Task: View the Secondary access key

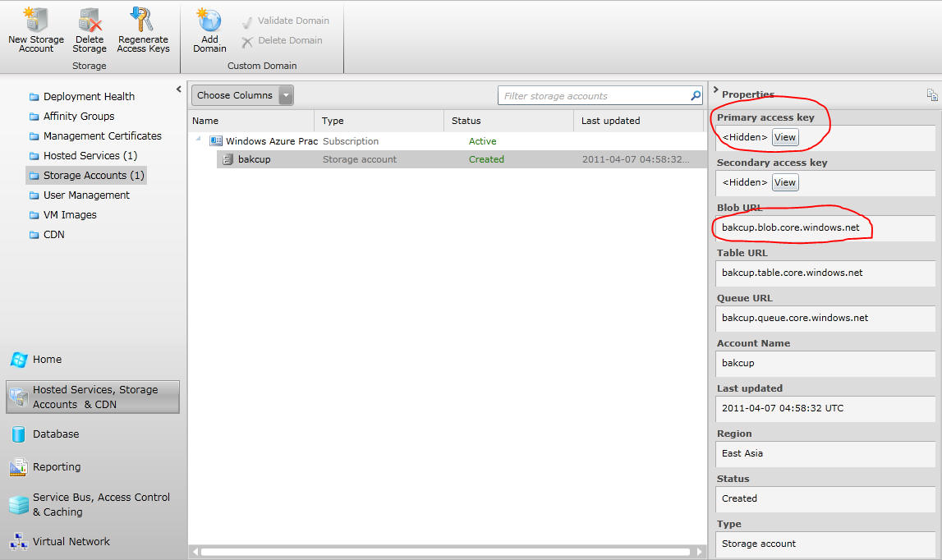Action: click(784, 182)
